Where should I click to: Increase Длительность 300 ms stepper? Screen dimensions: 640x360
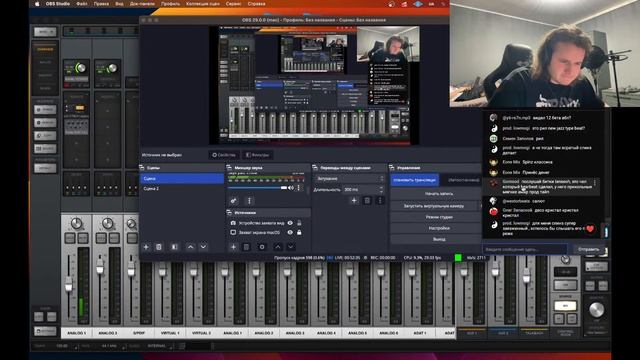click(382, 188)
